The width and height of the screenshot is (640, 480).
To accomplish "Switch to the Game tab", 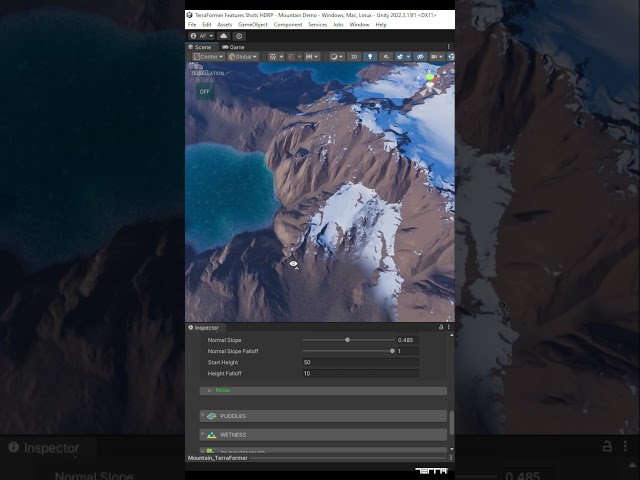I will point(233,47).
